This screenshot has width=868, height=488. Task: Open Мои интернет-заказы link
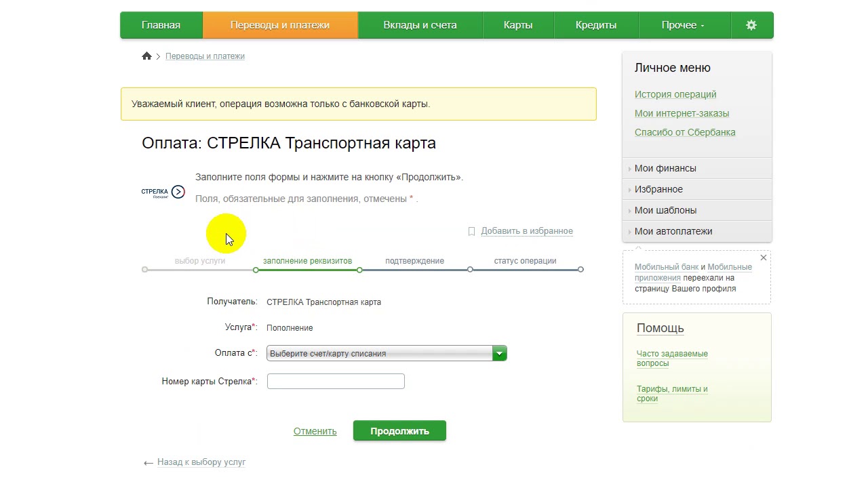click(x=682, y=113)
